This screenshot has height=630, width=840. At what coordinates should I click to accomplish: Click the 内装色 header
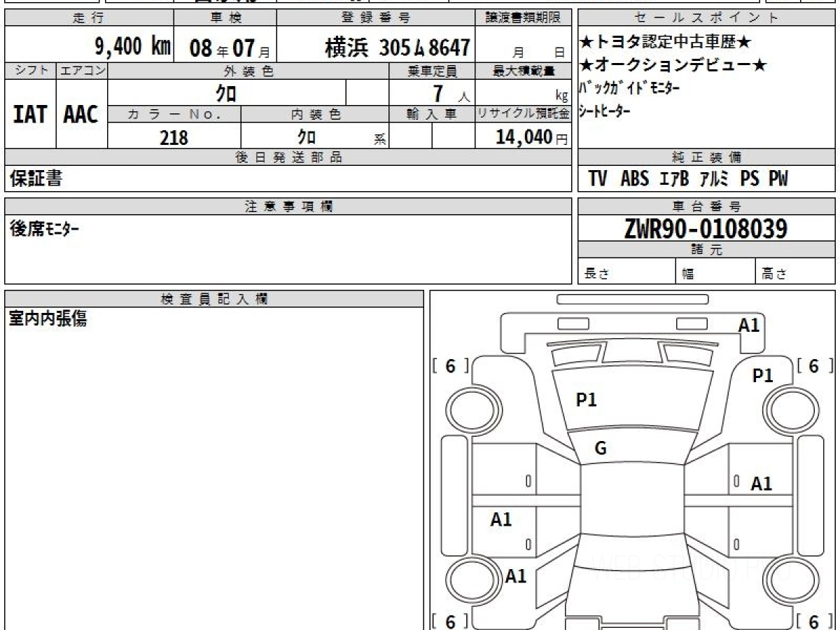[x=315, y=114]
